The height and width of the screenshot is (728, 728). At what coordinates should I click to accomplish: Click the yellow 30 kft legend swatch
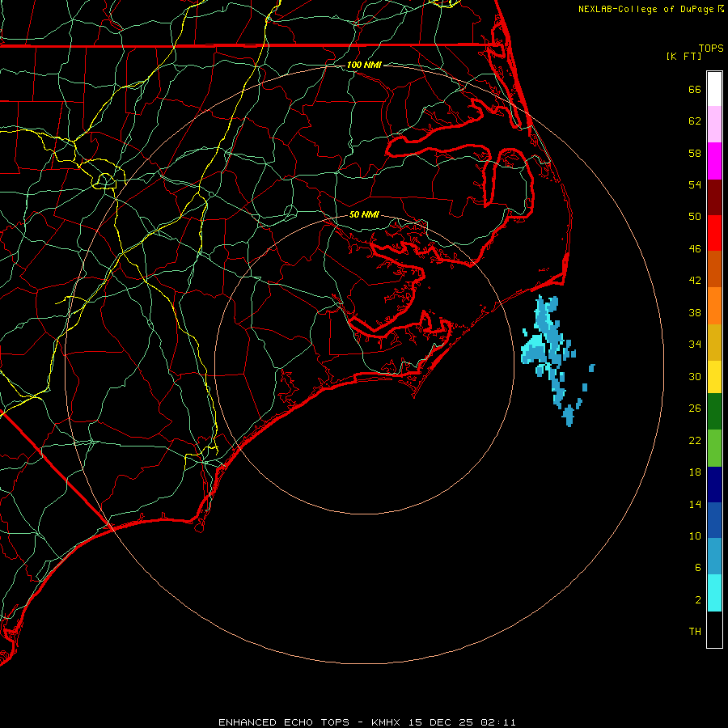[714, 377]
